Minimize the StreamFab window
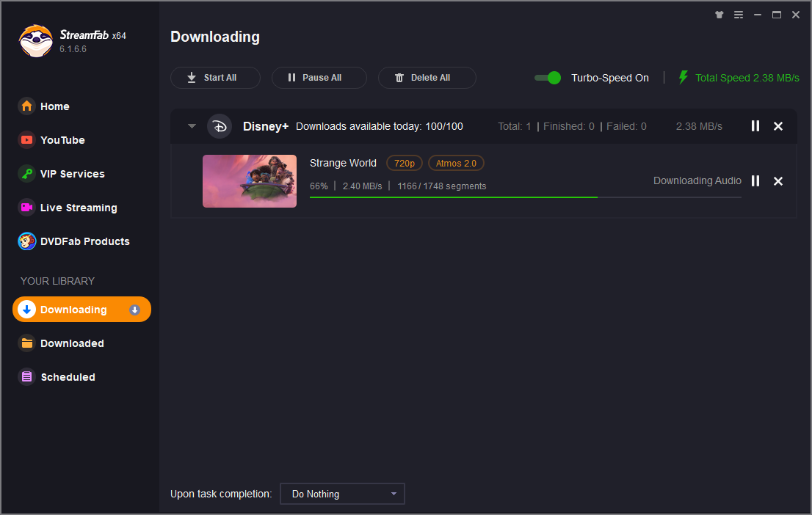812x515 pixels. [758, 15]
